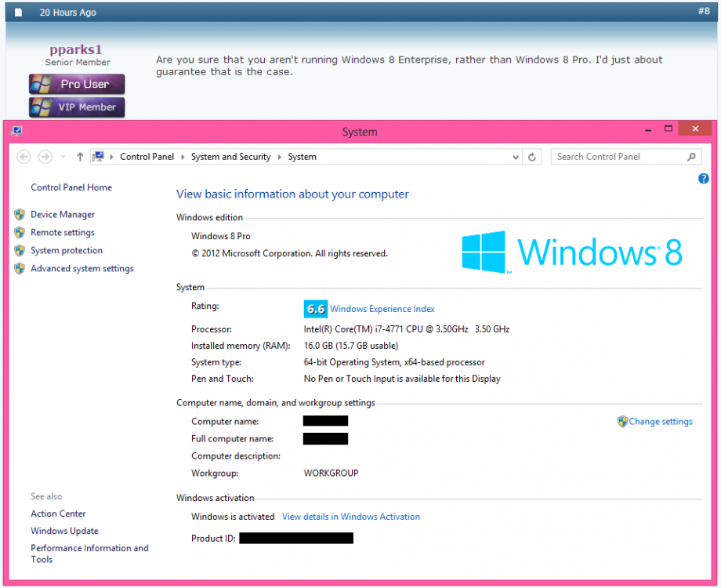View details in Windows Activation
Image resolution: width=721 pixels, height=588 pixels.
[351, 517]
